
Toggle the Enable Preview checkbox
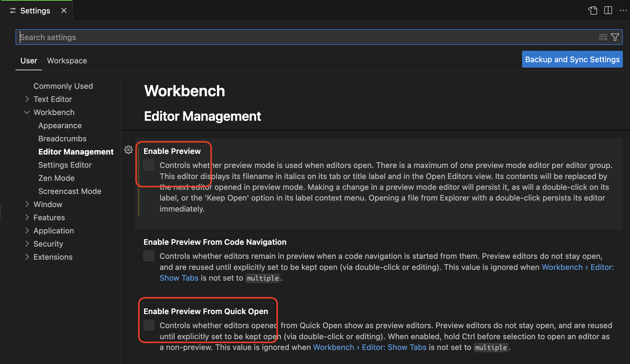click(149, 165)
